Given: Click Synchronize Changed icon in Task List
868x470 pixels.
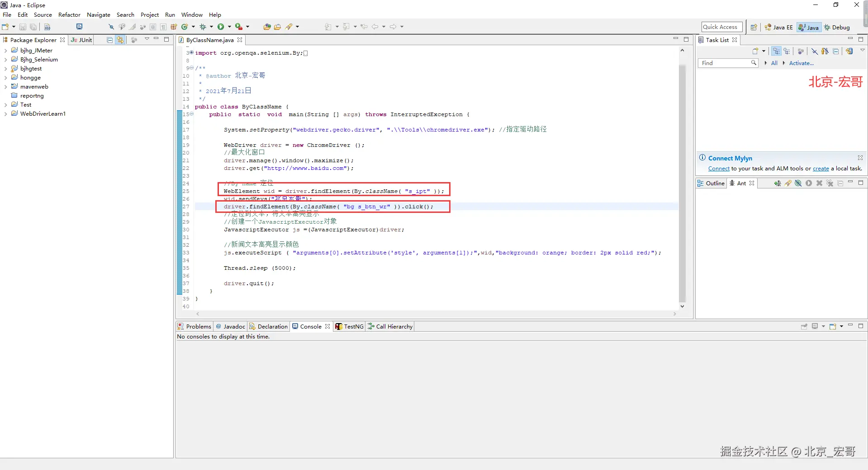Looking at the screenshot, I should tap(849, 51).
